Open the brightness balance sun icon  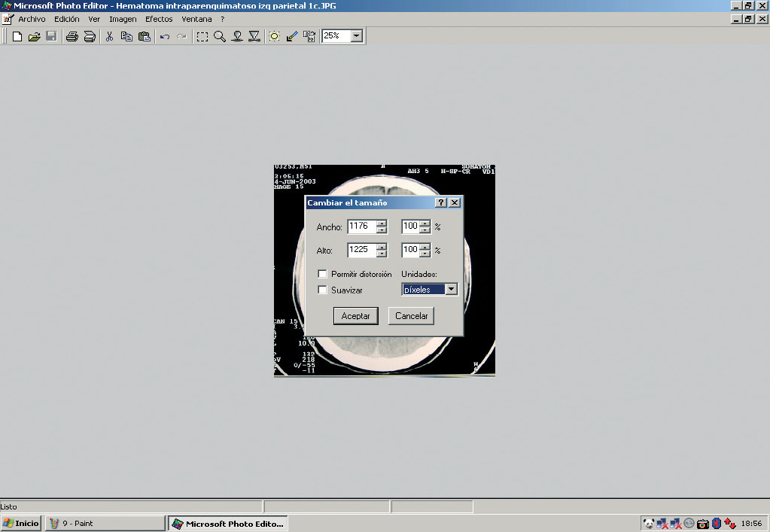(275, 36)
